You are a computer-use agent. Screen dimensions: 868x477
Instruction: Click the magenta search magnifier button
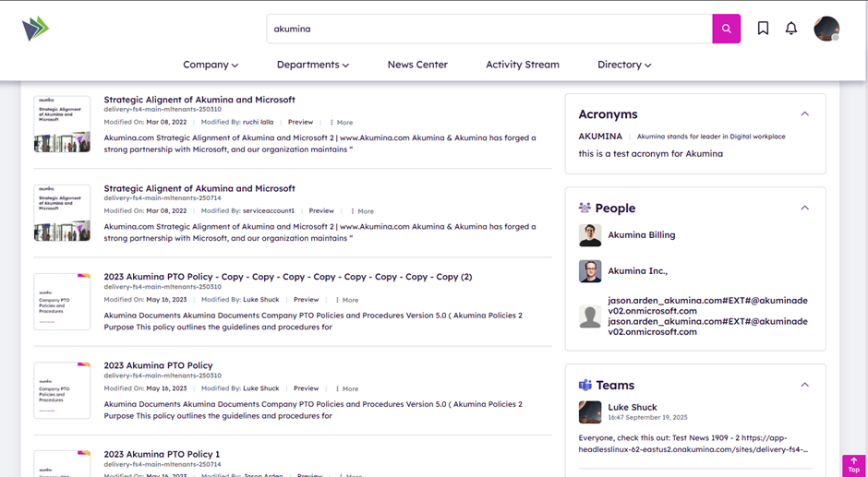726,29
